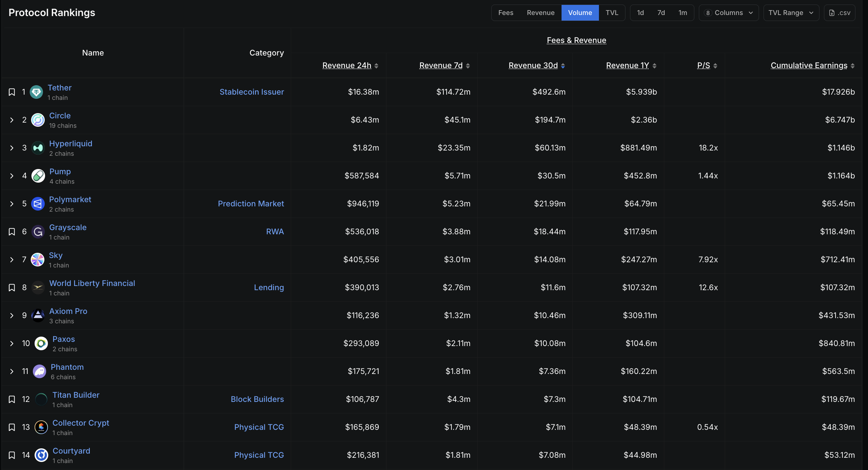Click Hyperliquid's 18.2x P/S value

[x=708, y=148]
